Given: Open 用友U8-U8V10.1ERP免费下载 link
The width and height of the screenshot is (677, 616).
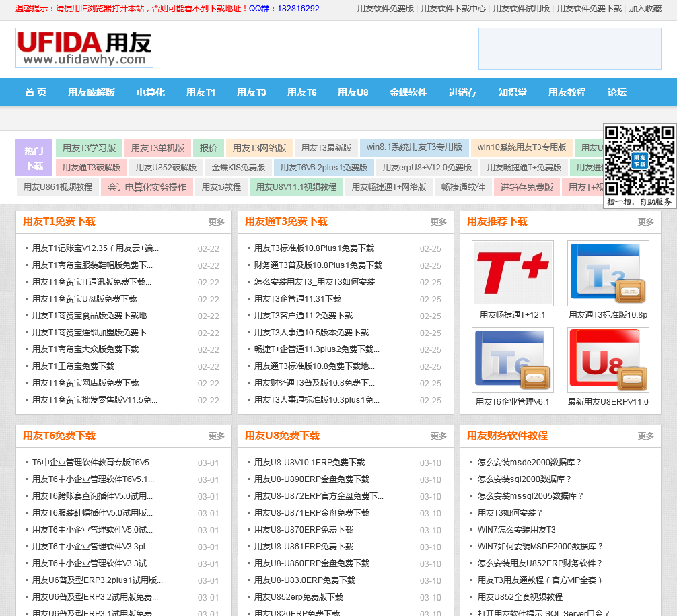Looking at the screenshot, I should [310, 463].
